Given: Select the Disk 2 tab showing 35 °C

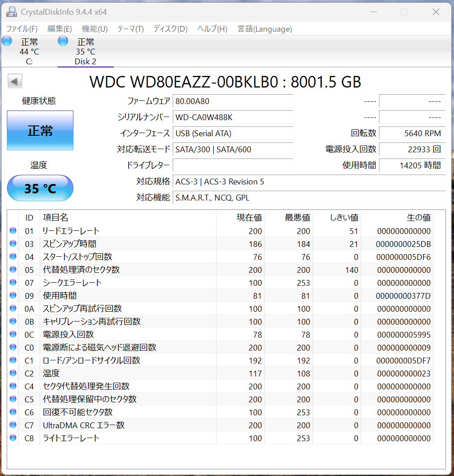Looking at the screenshot, I should 86,51.
